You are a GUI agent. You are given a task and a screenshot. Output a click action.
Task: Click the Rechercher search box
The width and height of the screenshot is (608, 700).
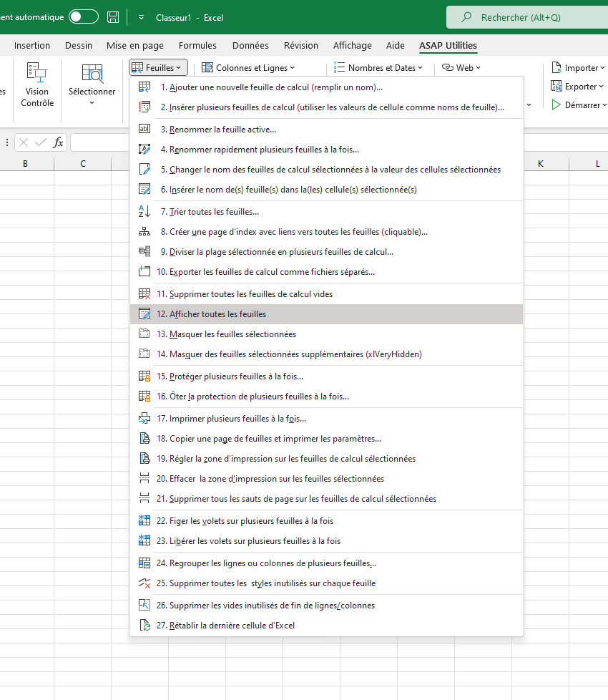527,17
